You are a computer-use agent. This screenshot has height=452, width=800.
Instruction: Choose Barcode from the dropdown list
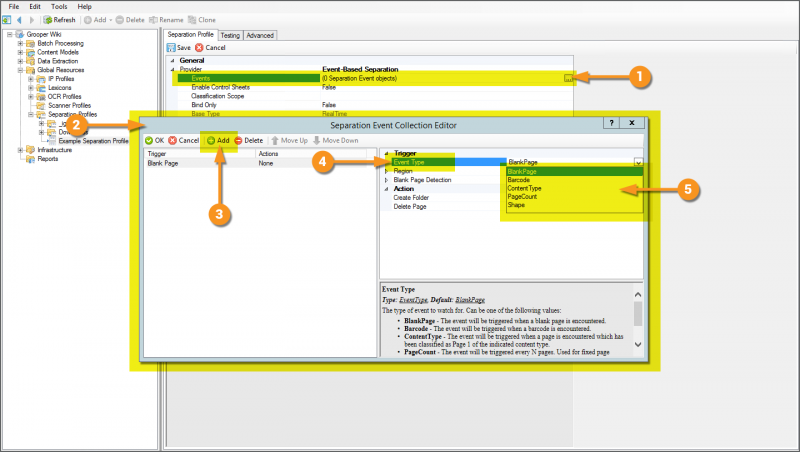pyautogui.click(x=574, y=180)
